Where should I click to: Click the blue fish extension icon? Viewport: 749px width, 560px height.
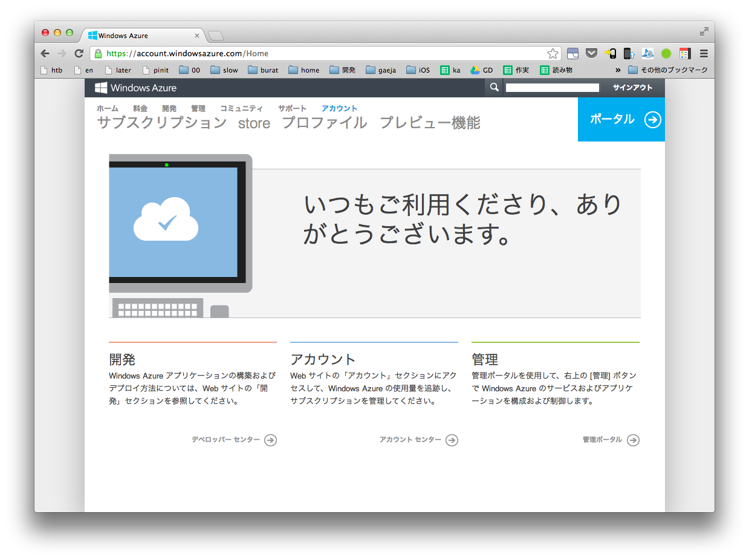click(x=648, y=53)
